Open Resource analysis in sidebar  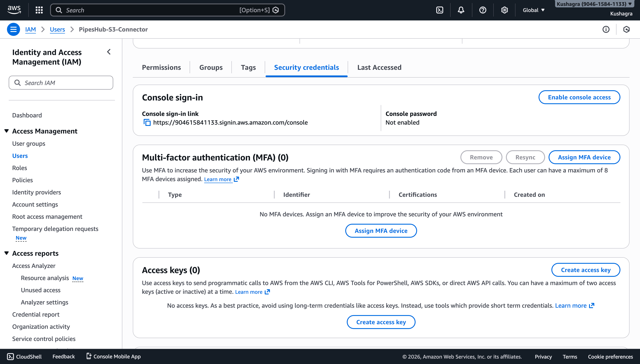45,278
